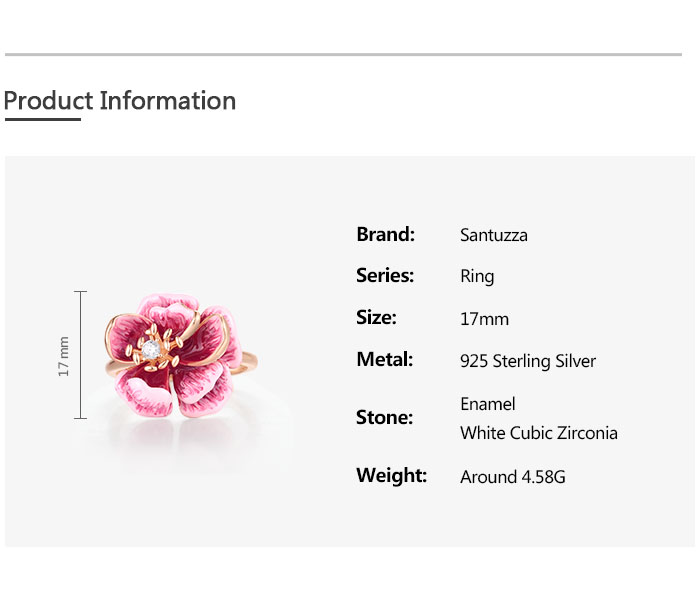Click the dark underline below the Product Information heading
Screen dimensions: 700x607
point(42,120)
